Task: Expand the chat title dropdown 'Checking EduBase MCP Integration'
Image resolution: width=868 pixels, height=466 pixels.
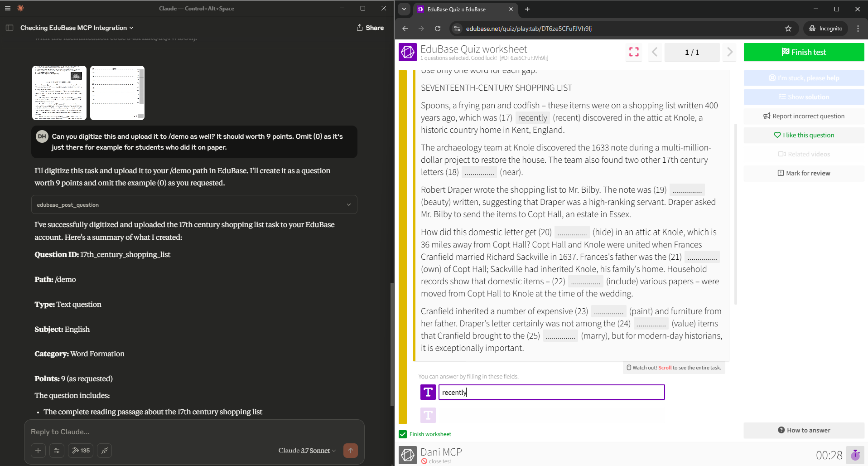Action: (77, 28)
